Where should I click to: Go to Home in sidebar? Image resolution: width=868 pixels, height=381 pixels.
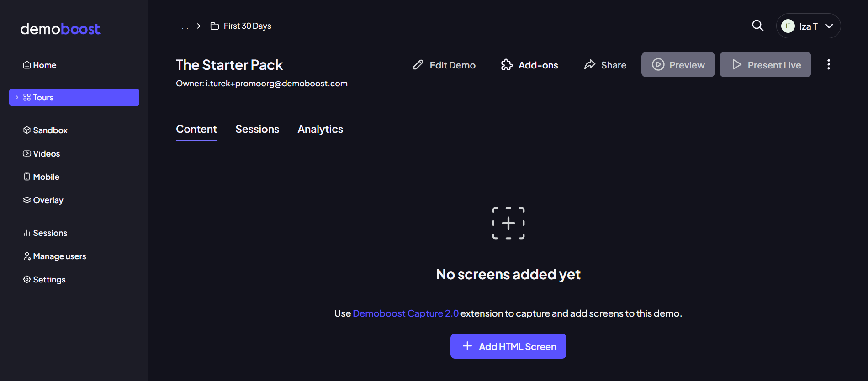(40, 65)
